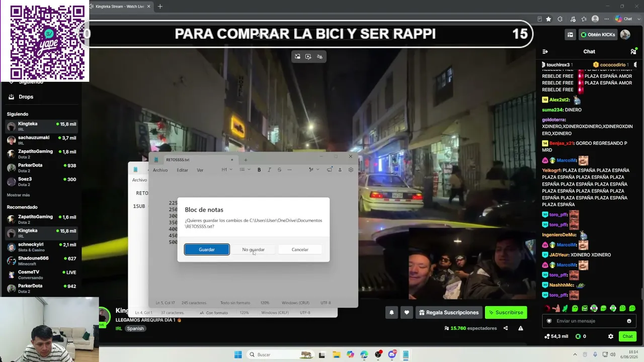Open the Kick user avatar menu
This screenshot has height=362, width=644.
point(625,35)
